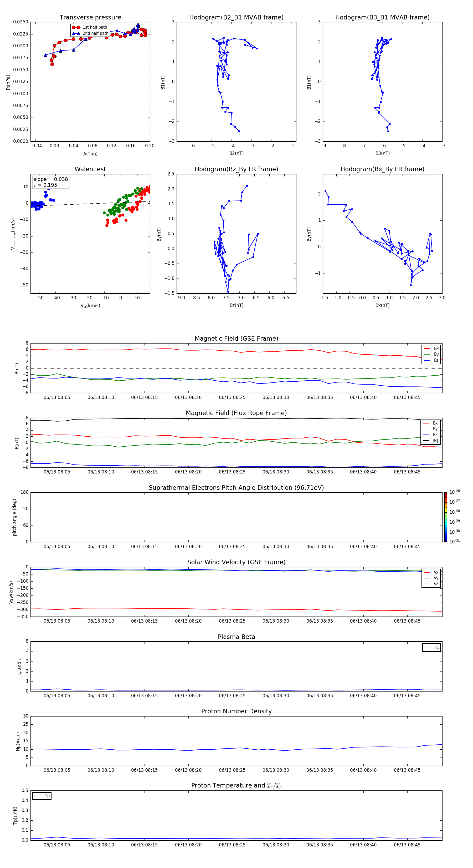Image resolution: width=473 pixels, height=868 pixels.
Task: Click the 'Bx(nT)' x-axis label
Action: tap(382, 305)
